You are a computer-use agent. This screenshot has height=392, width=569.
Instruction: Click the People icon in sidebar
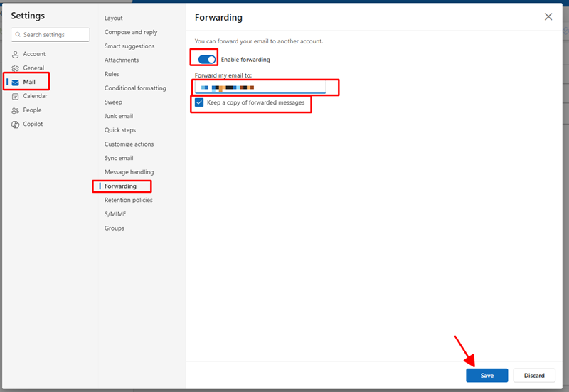pyautogui.click(x=16, y=110)
